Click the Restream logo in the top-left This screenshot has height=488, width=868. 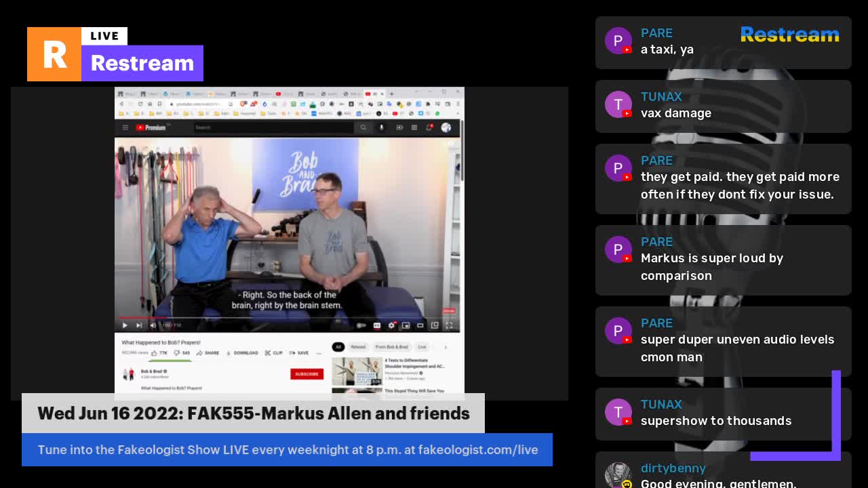(115, 54)
